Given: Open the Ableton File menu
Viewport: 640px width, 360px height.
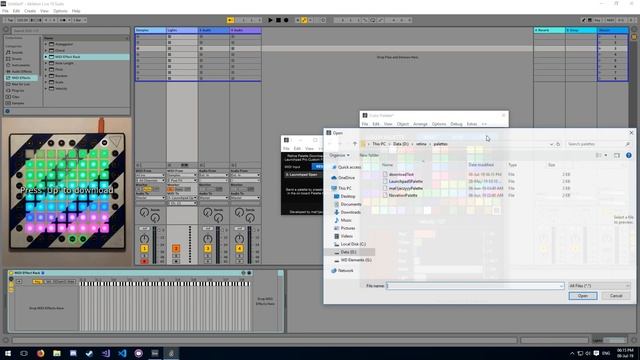Looking at the screenshot, I should pyautogui.click(x=5, y=11).
